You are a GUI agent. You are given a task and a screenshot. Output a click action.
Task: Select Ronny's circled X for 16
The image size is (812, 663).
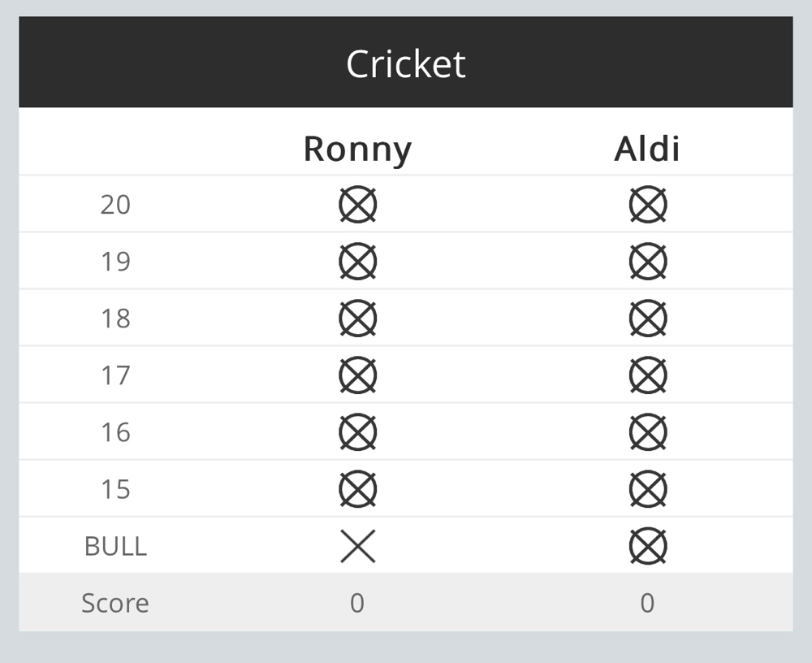pos(358,432)
